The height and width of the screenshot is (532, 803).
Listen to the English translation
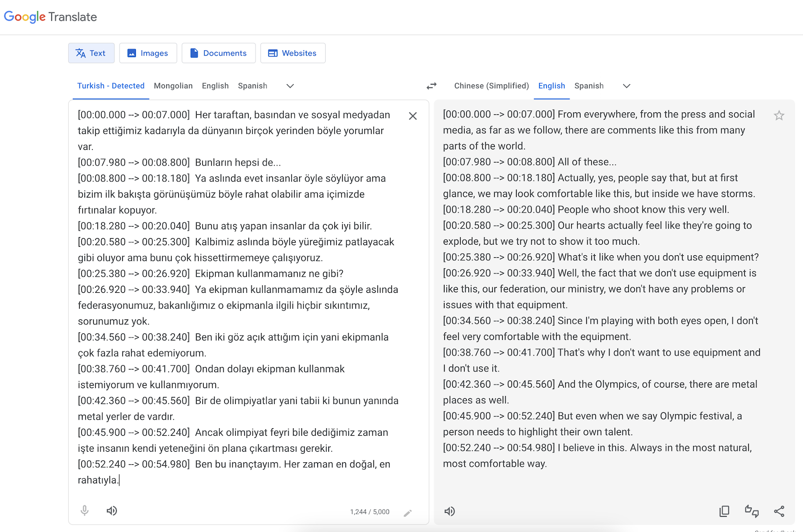tap(450, 511)
